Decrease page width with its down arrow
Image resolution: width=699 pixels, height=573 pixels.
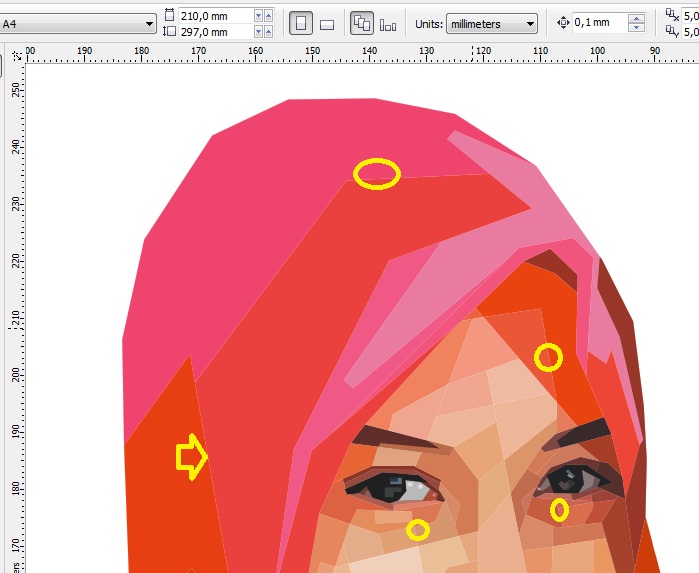[x=258, y=16]
